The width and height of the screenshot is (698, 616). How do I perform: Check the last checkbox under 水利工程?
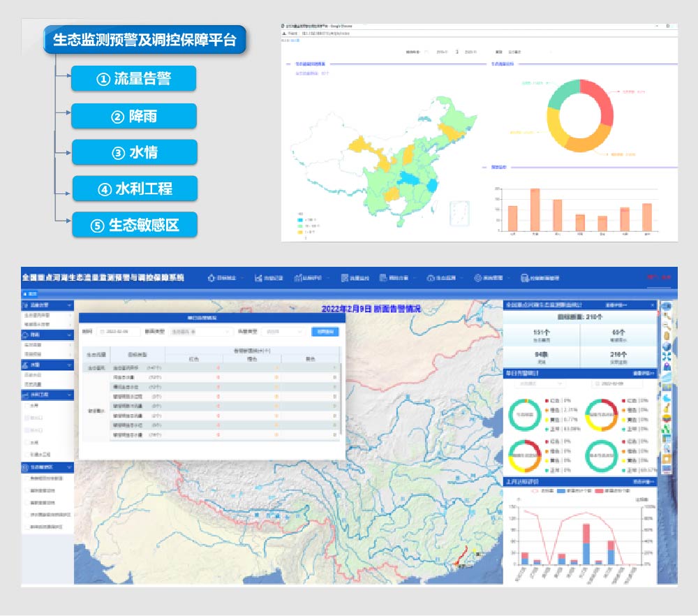coord(27,455)
